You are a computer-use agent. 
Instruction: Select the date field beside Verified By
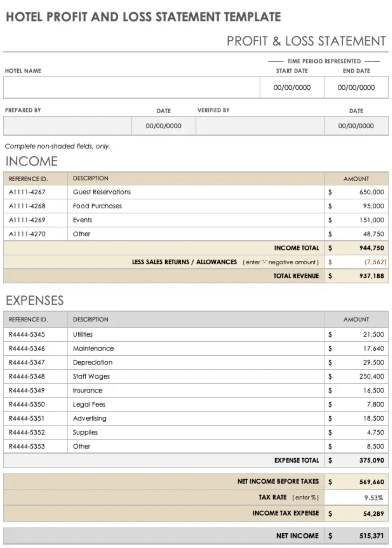[356, 126]
